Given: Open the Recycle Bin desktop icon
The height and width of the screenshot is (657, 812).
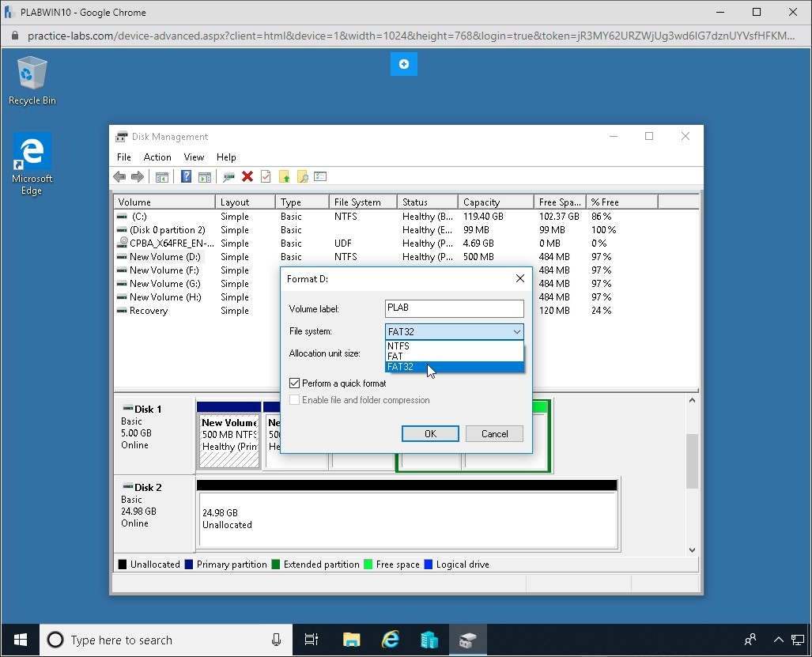Looking at the screenshot, I should (x=32, y=81).
